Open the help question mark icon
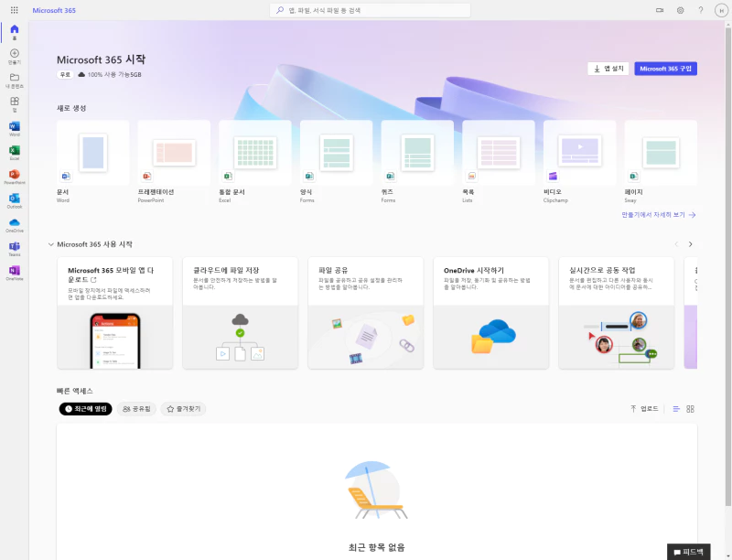 tap(701, 10)
